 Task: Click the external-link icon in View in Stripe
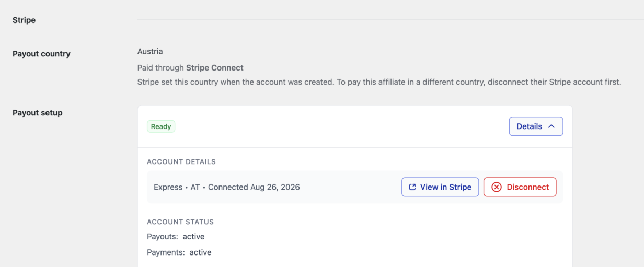pyautogui.click(x=412, y=187)
